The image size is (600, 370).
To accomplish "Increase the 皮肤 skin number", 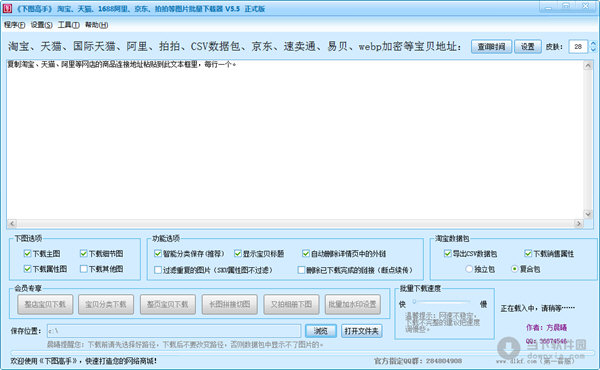I will point(593,44).
